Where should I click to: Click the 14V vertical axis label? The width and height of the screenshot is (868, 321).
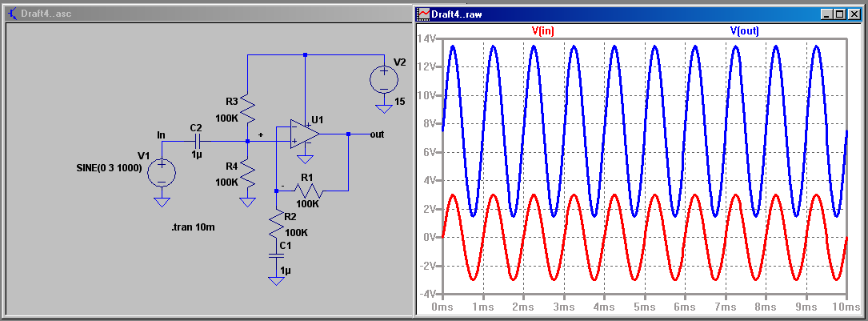tap(429, 38)
